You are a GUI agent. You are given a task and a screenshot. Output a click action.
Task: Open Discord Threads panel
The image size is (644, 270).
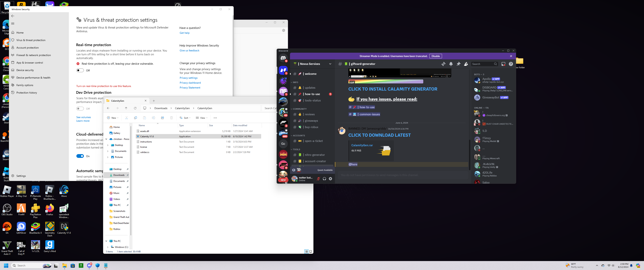[x=443, y=64]
